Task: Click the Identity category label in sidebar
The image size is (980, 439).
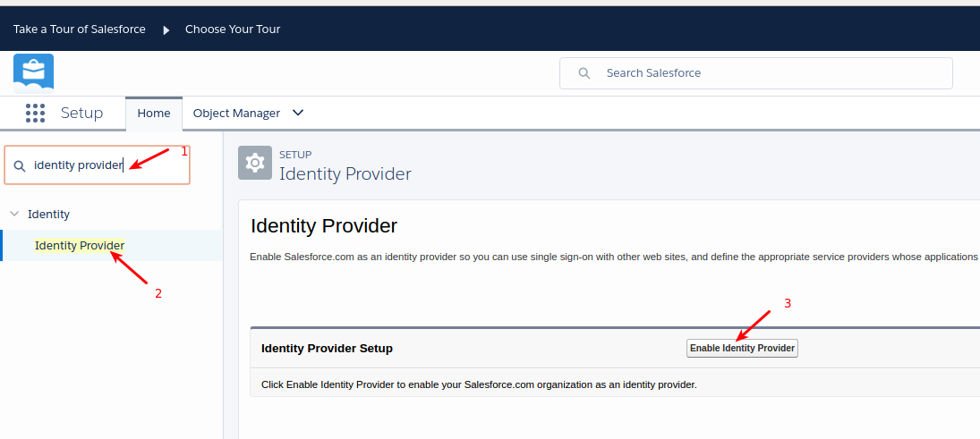Action: 49,215
